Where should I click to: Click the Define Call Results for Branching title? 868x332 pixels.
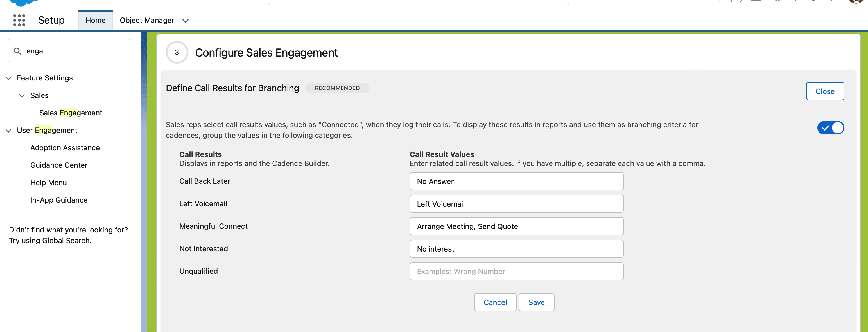point(232,88)
